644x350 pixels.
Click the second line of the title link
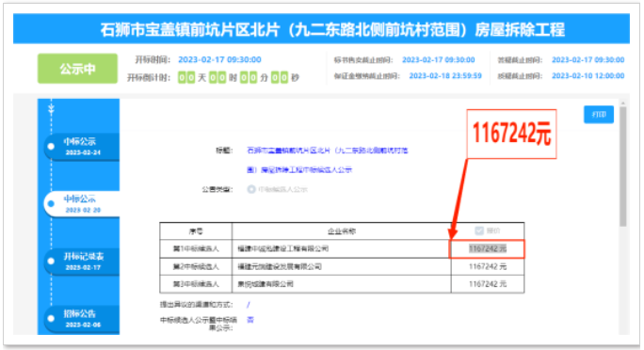tap(299, 170)
